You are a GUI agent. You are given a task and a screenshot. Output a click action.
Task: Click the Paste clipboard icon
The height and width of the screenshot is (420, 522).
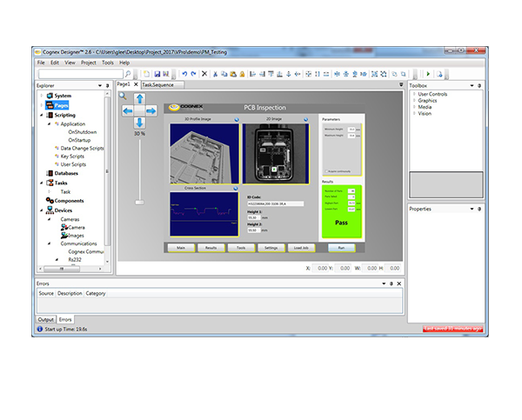[x=233, y=74]
